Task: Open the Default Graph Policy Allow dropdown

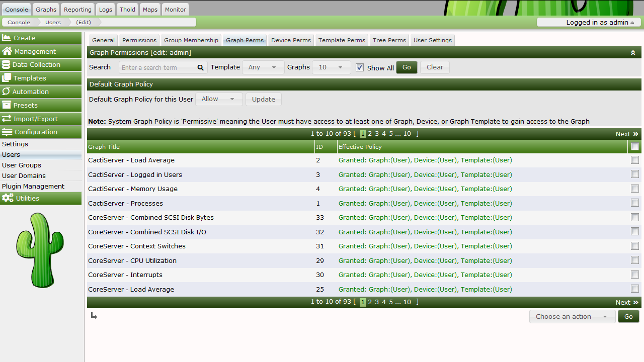Action: [x=219, y=99]
